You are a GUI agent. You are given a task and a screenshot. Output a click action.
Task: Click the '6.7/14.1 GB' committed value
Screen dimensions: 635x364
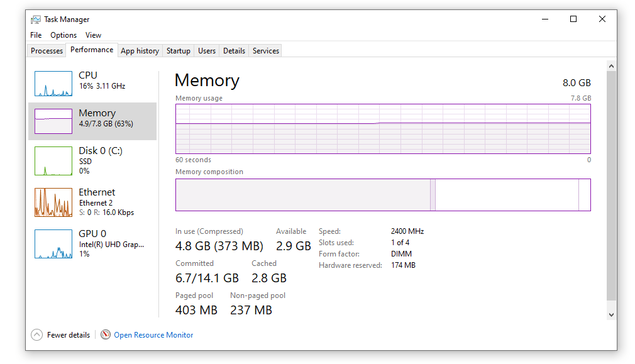click(x=207, y=278)
